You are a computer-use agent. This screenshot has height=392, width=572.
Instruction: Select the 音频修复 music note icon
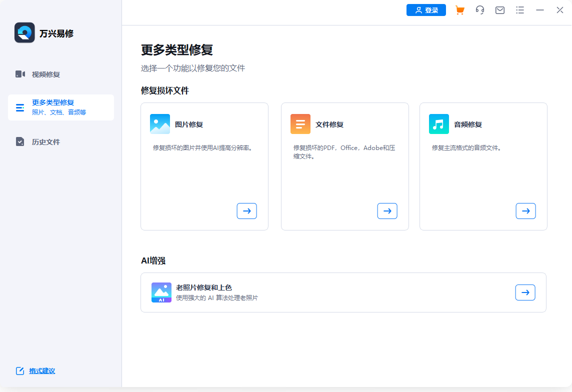(x=438, y=123)
